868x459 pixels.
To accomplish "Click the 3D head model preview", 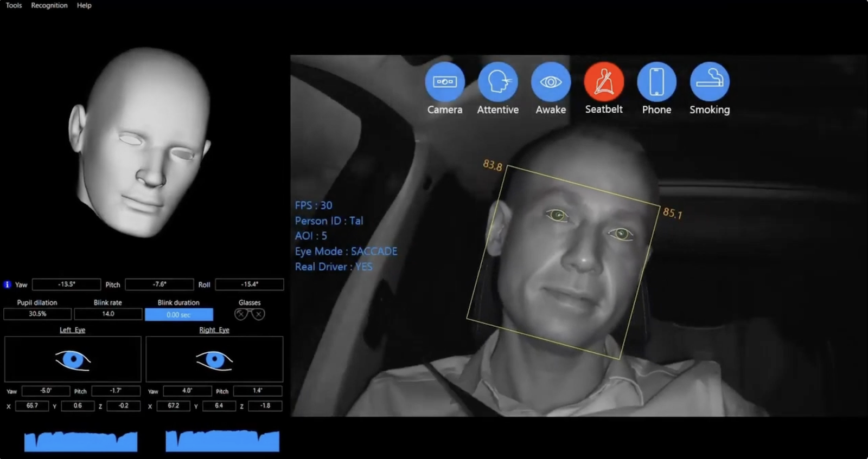I will tap(141, 144).
